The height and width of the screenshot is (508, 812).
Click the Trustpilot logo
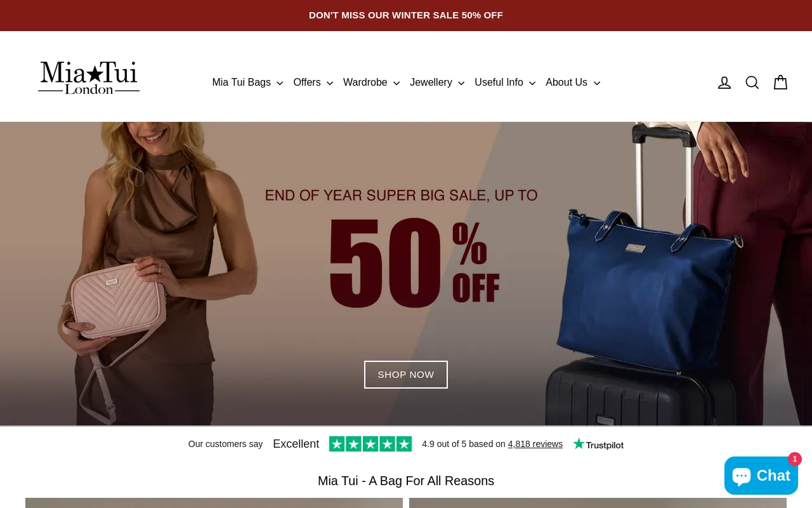pyautogui.click(x=598, y=444)
